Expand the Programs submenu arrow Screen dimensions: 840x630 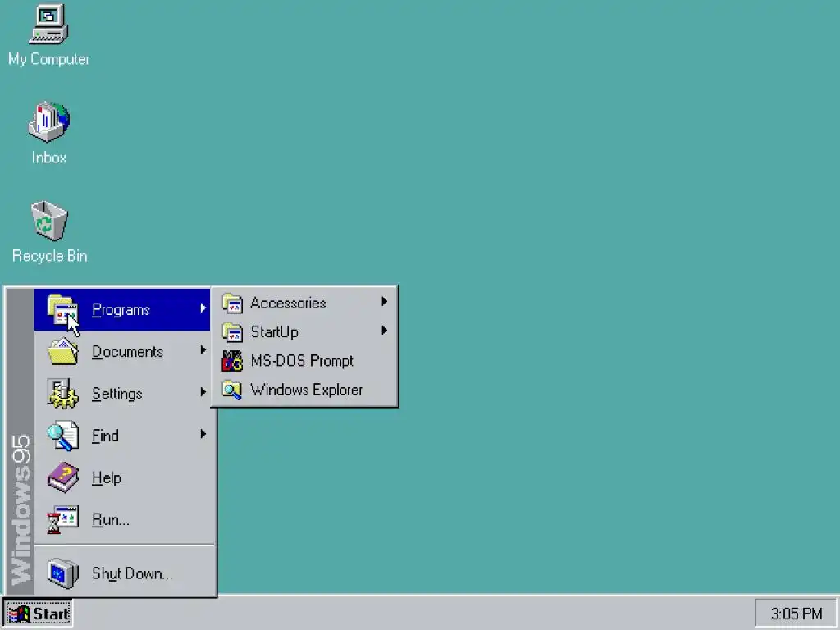pos(203,308)
